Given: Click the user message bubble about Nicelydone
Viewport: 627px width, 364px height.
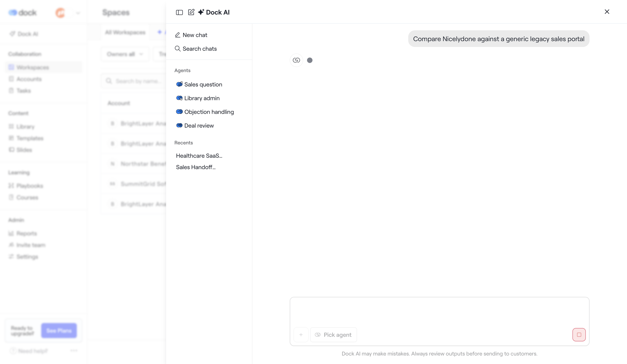Looking at the screenshot, I should (499, 39).
